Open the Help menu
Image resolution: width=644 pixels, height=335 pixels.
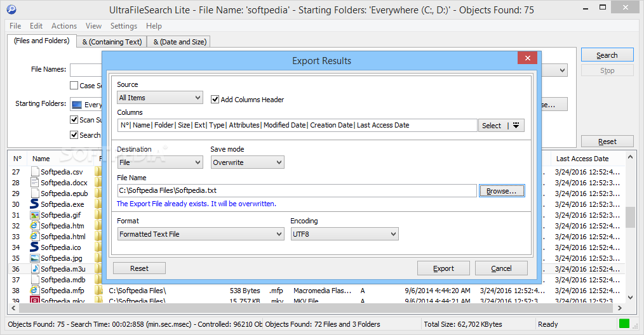[x=154, y=26]
